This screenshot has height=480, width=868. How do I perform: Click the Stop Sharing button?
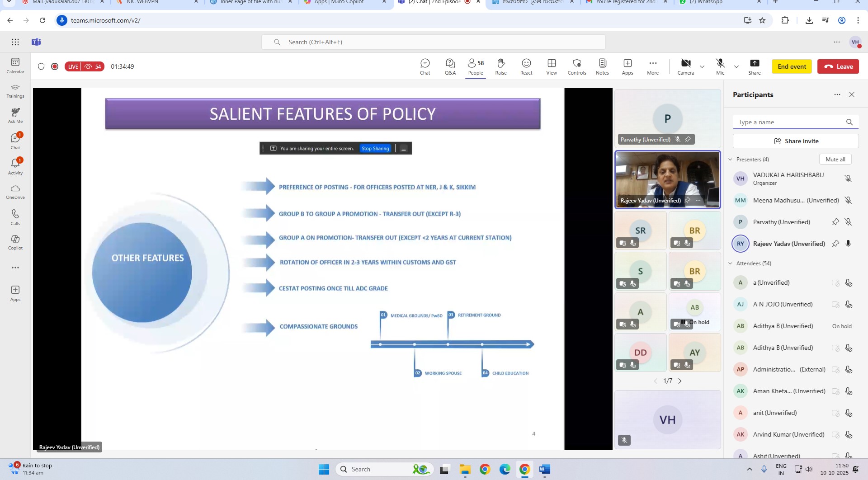pos(375,149)
